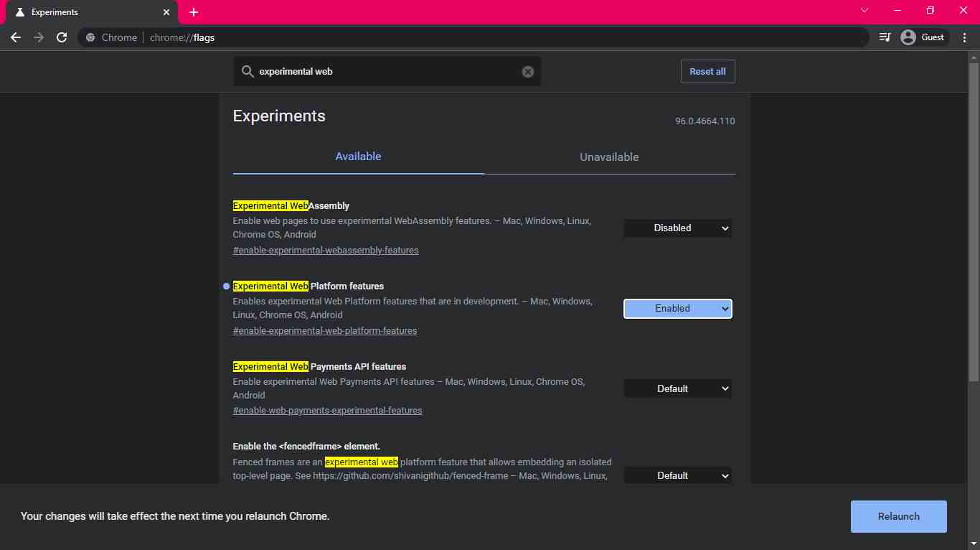
Task: Click 'Enable the <fencedframe> element.' title
Action: 306,447
